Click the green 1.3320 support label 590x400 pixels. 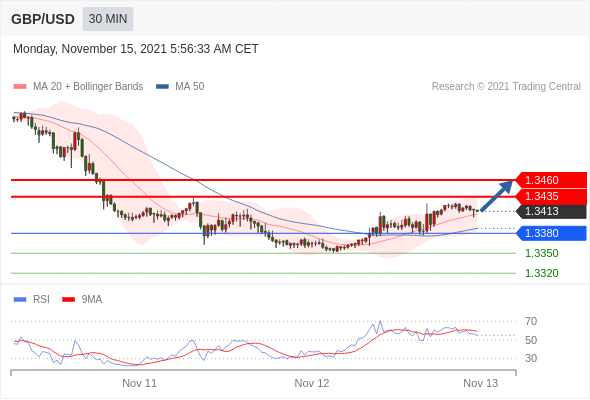coord(541,273)
